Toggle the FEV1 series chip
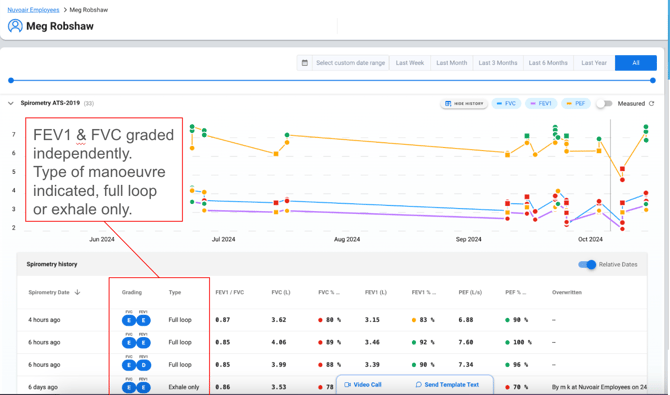The image size is (670, 395). click(x=541, y=103)
